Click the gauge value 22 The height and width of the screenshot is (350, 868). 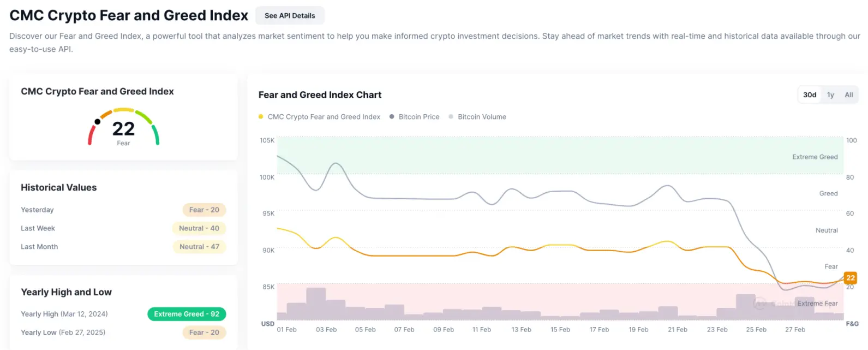pyautogui.click(x=123, y=129)
